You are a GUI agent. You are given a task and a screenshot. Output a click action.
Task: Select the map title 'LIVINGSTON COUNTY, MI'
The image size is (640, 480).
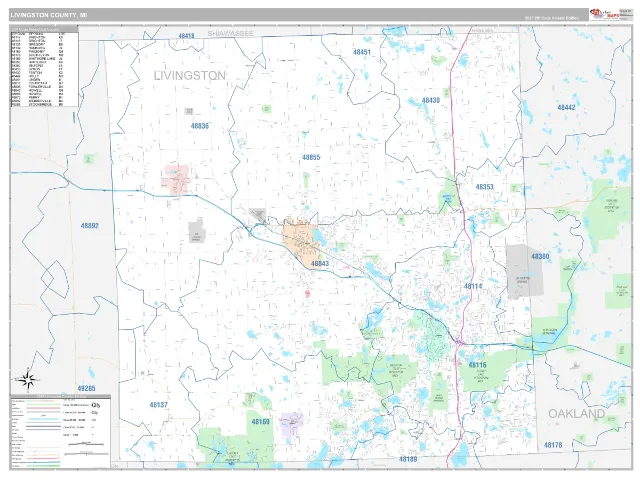(x=49, y=15)
